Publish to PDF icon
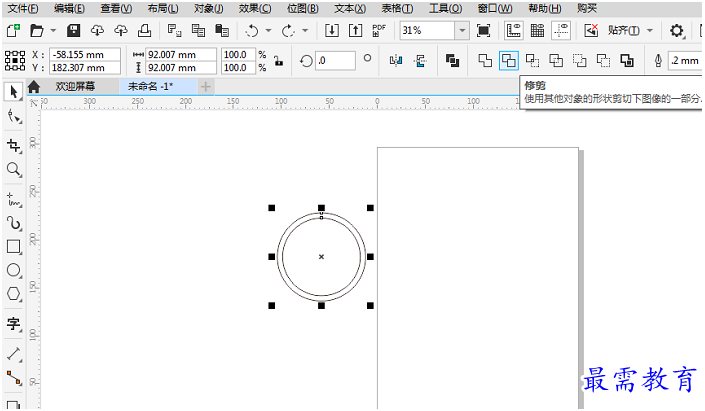 click(379, 31)
